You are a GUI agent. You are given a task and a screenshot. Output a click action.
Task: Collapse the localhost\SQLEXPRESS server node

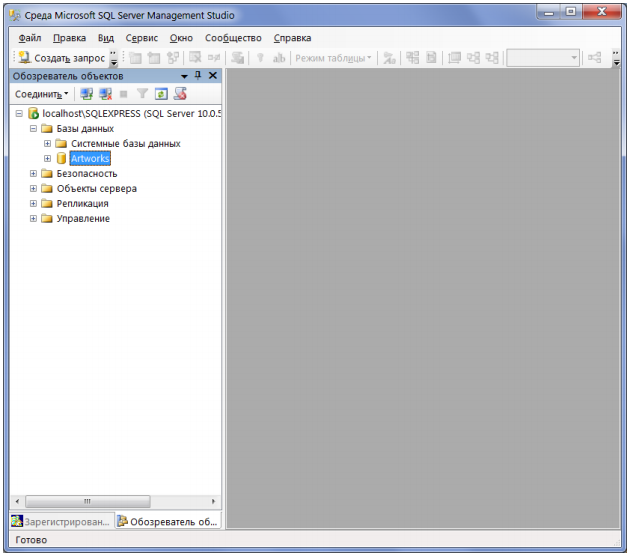(x=19, y=114)
